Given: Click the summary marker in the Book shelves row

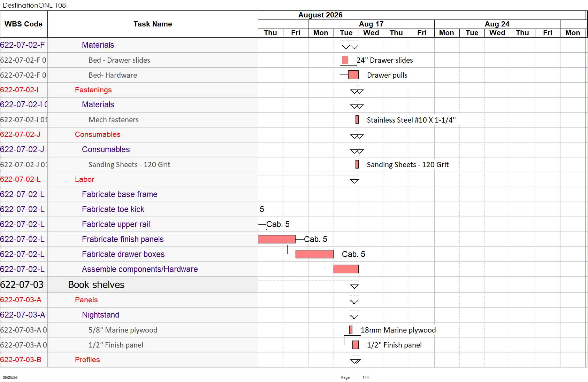Looking at the screenshot, I should pyautogui.click(x=354, y=286).
